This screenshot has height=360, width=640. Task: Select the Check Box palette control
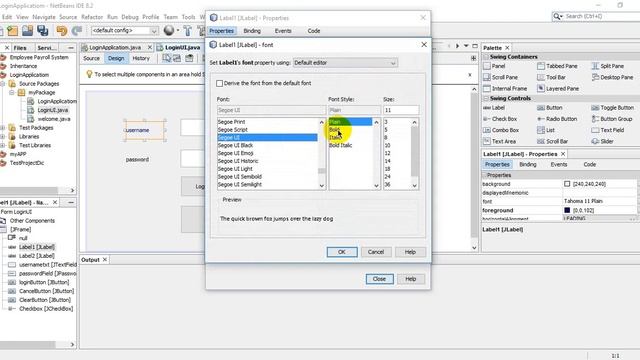pos(500,119)
